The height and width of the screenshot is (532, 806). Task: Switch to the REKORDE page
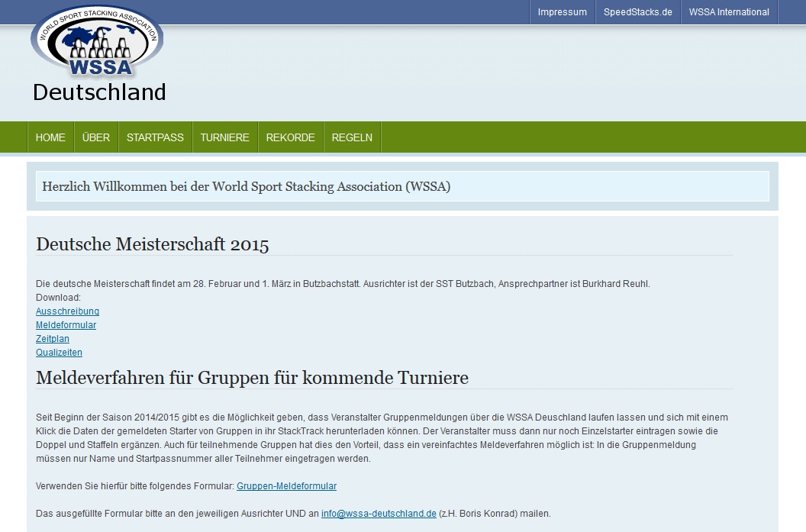click(290, 137)
